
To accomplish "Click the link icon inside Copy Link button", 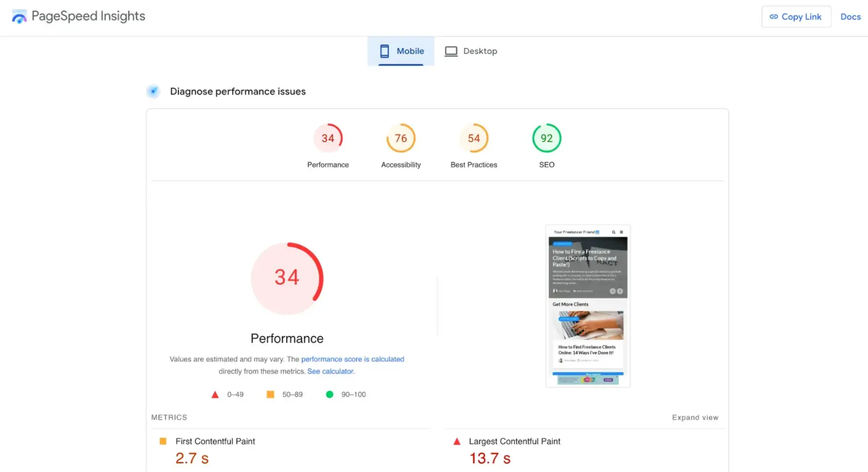I will (x=773, y=17).
